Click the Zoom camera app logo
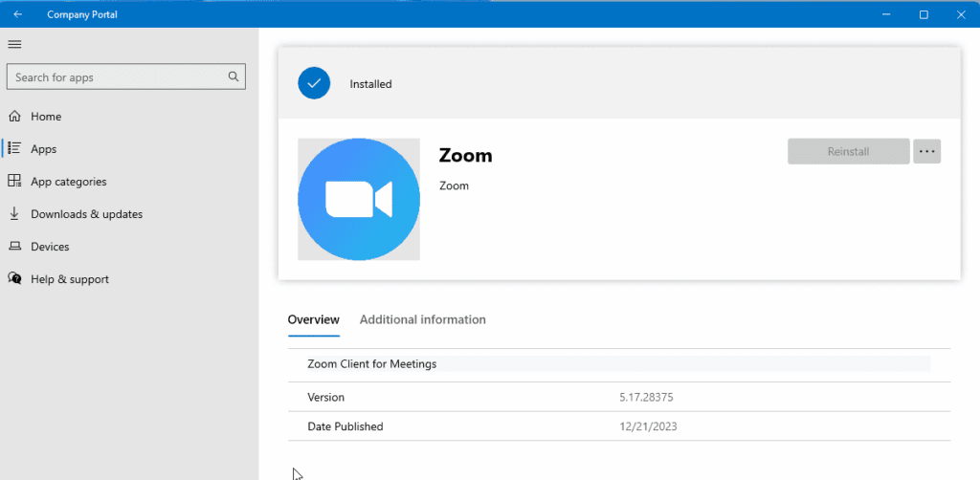 (x=359, y=199)
